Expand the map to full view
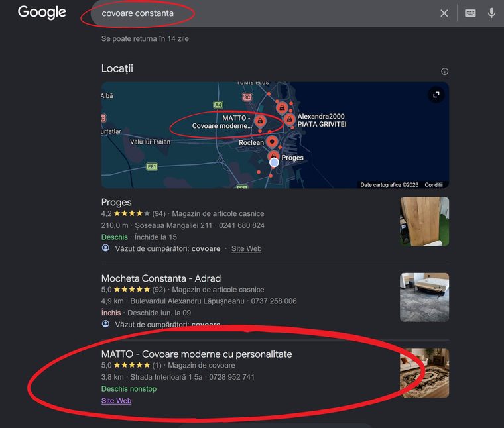This screenshot has height=428, width=504. pyautogui.click(x=436, y=95)
